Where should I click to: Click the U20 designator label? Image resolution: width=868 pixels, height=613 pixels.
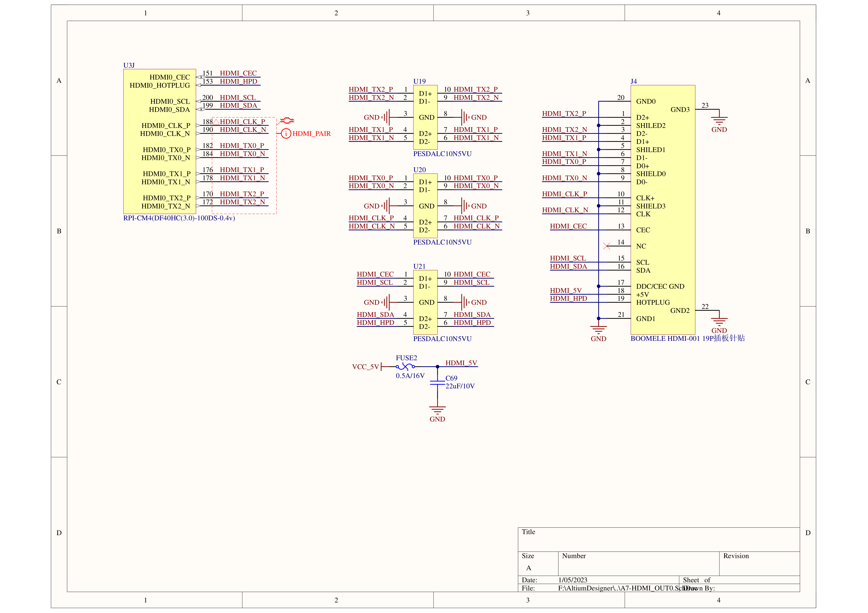click(419, 170)
